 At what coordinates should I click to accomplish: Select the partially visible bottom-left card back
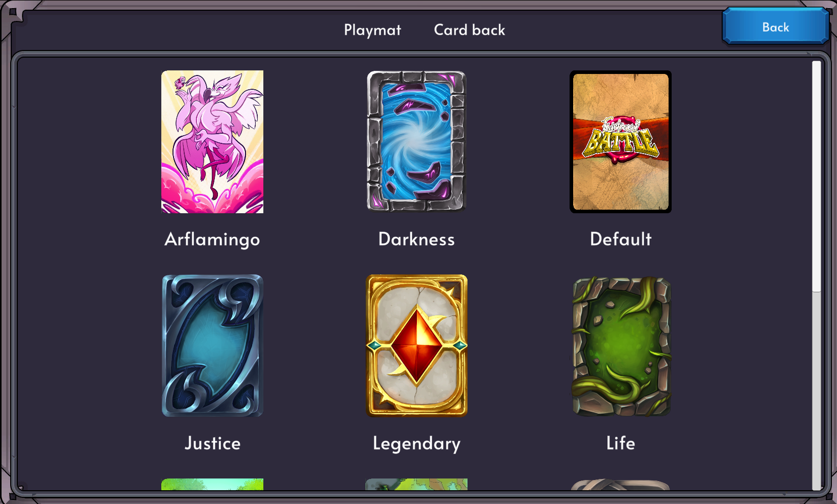(212, 484)
